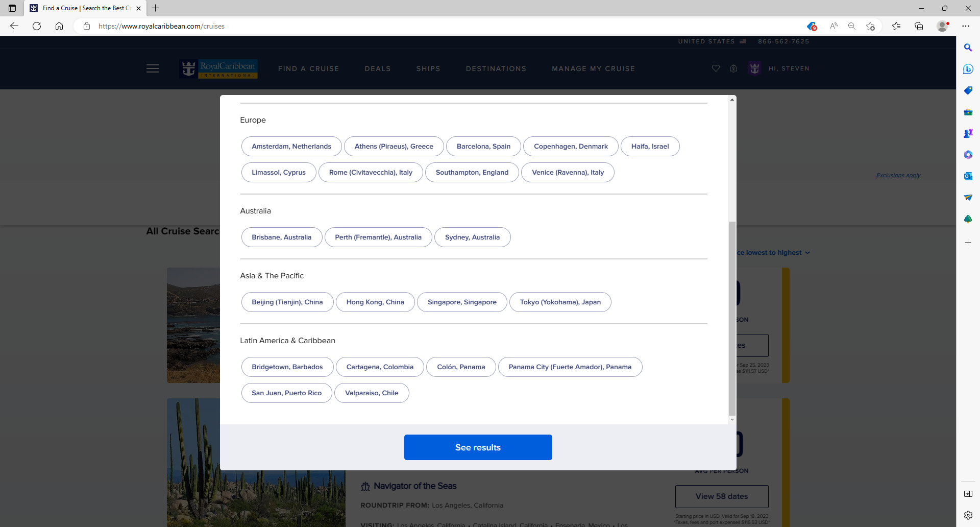The height and width of the screenshot is (527, 980).
Task: Open Microsoft 365 in the sidebar
Action: 968,155
